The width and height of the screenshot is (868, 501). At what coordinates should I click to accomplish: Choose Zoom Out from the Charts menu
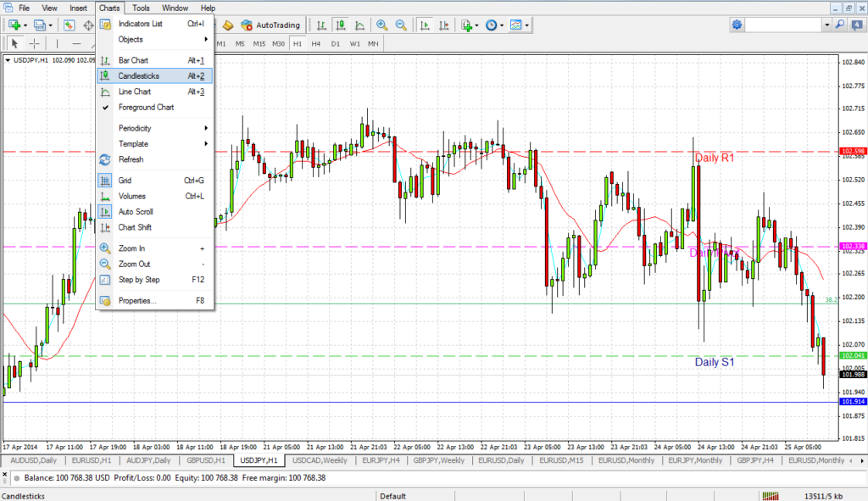pos(154,264)
